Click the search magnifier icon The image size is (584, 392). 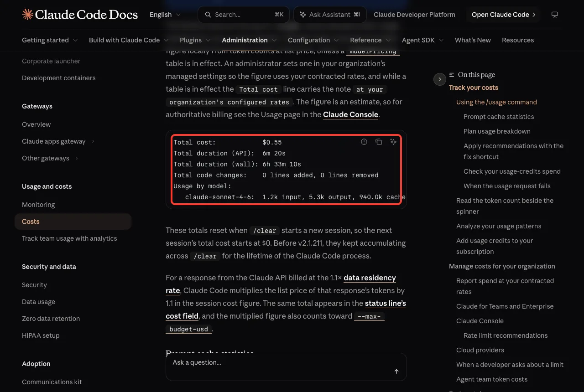[208, 15]
